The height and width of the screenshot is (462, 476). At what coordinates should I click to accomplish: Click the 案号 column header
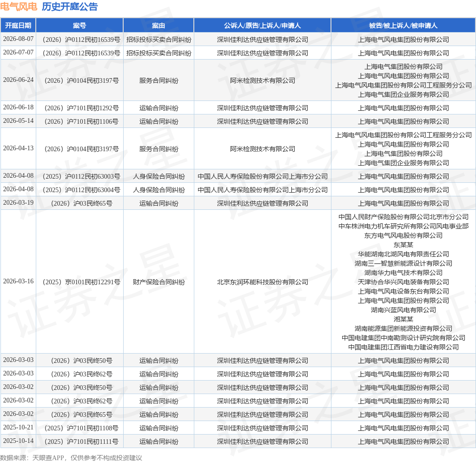point(79,26)
